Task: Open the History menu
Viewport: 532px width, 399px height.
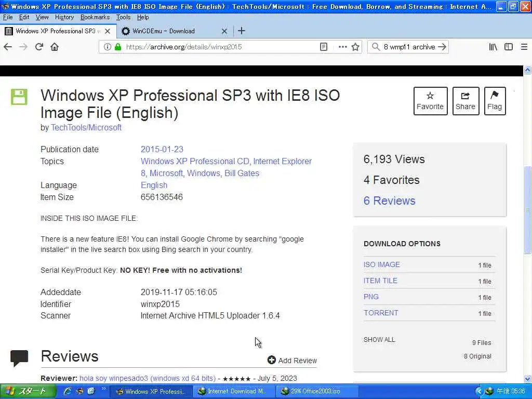Action: 64,17
